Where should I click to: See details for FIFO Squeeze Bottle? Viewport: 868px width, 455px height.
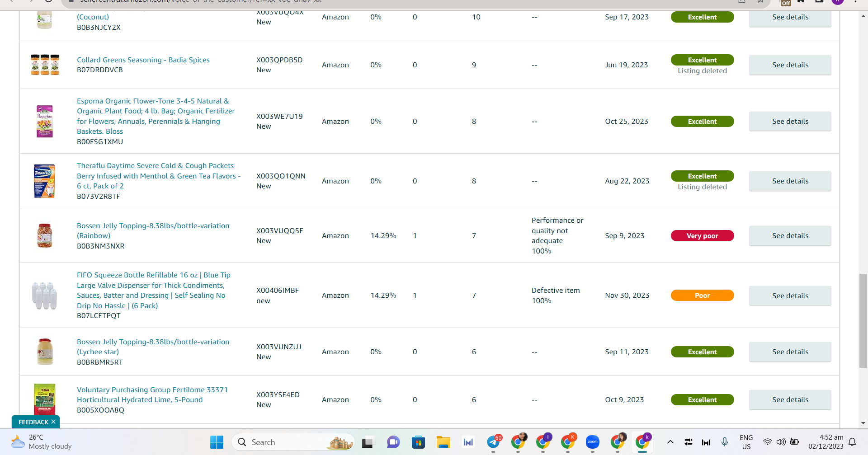[x=790, y=296]
